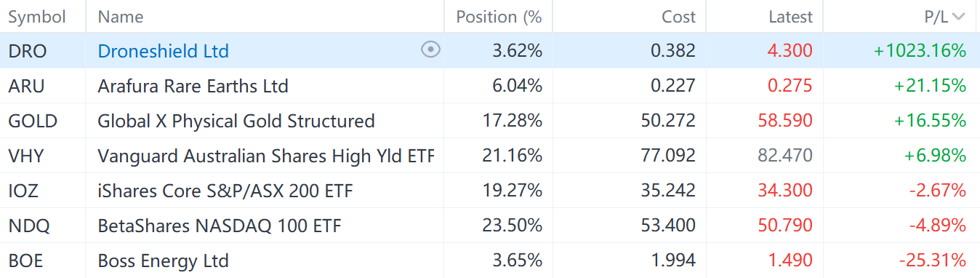Sort by Symbol column header

click(x=37, y=17)
